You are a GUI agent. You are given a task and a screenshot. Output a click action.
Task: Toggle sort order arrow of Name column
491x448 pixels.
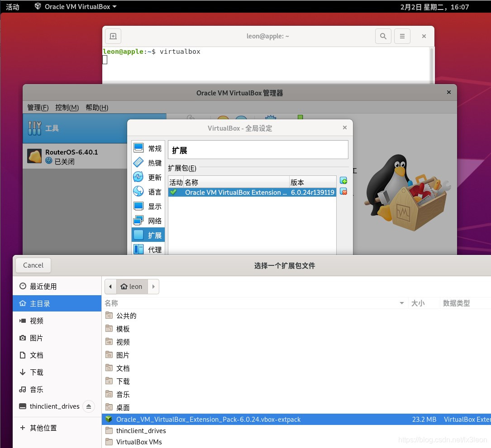point(402,303)
